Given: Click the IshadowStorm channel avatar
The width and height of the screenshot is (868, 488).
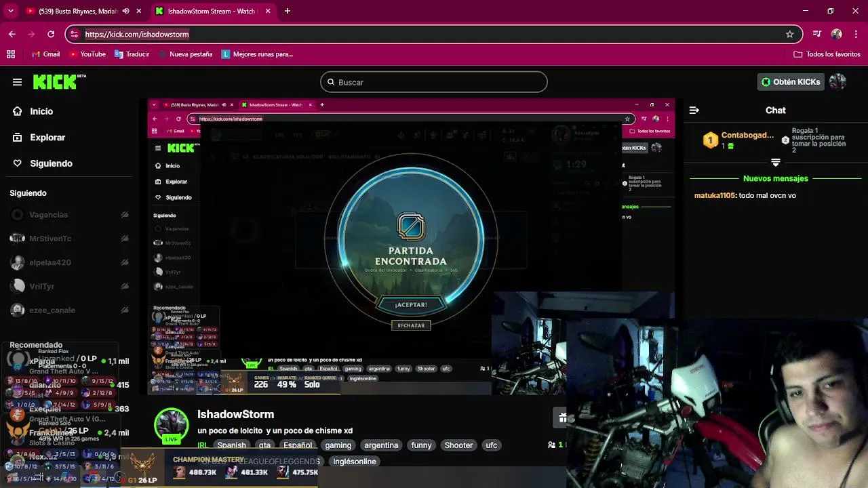Looking at the screenshot, I should point(171,425).
